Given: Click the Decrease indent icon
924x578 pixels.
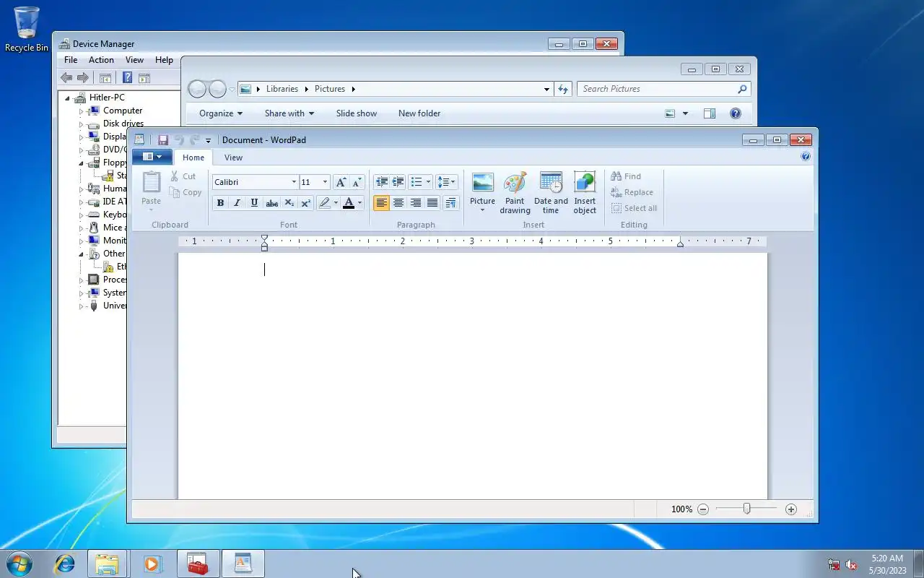Looking at the screenshot, I should 381,182.
